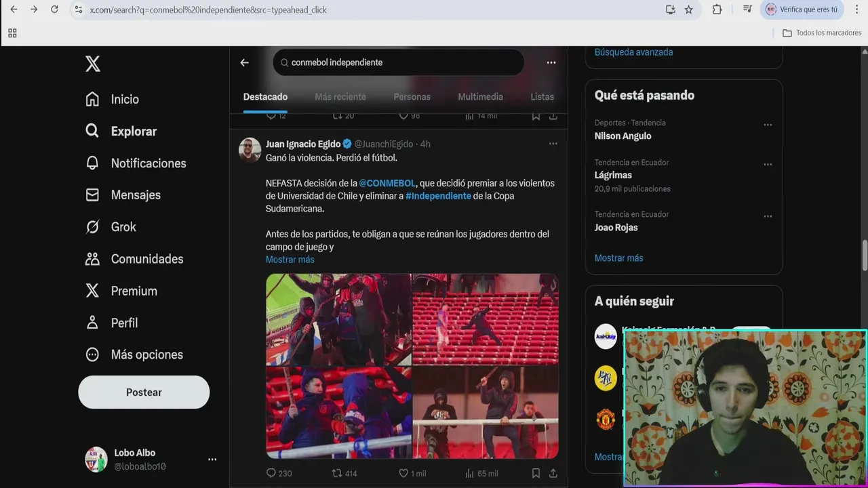Open search options three-dot menu
868x488 pixels.
(x=551, y=62)
